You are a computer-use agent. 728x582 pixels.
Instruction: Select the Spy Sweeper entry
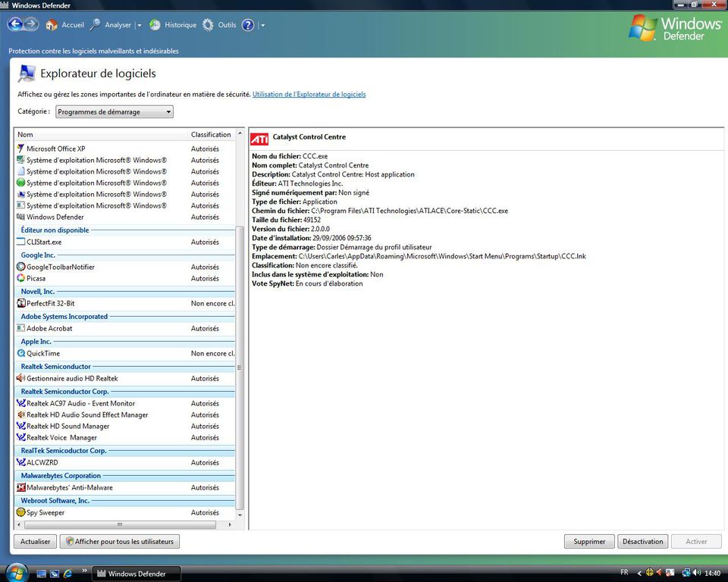tap(45, 512)
